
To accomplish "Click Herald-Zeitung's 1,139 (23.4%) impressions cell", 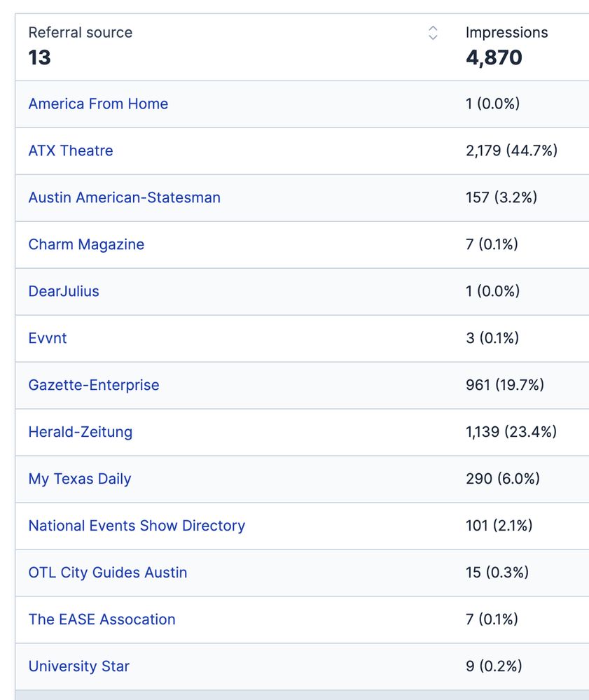I will pos(511,433).
